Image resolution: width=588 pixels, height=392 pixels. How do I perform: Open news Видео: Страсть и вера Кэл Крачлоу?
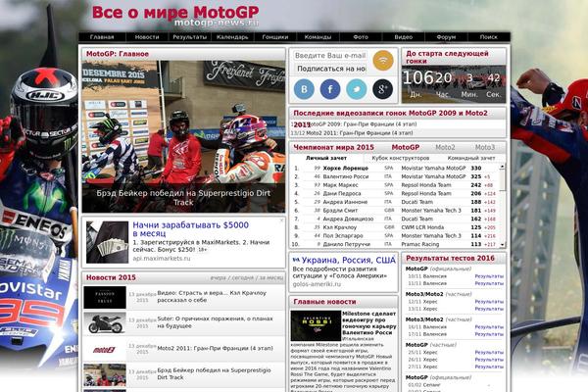click(x=212, y=296)
